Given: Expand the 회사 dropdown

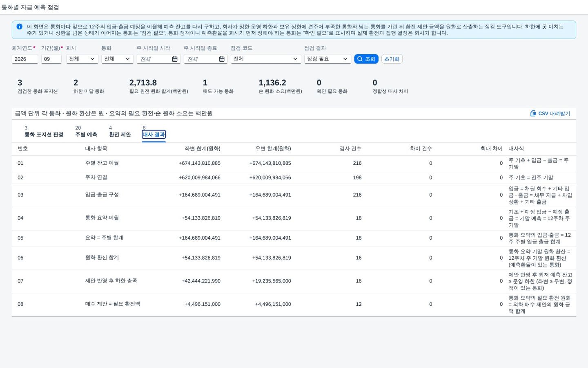Looking at the screenshot, I should [x=82, y=59].
